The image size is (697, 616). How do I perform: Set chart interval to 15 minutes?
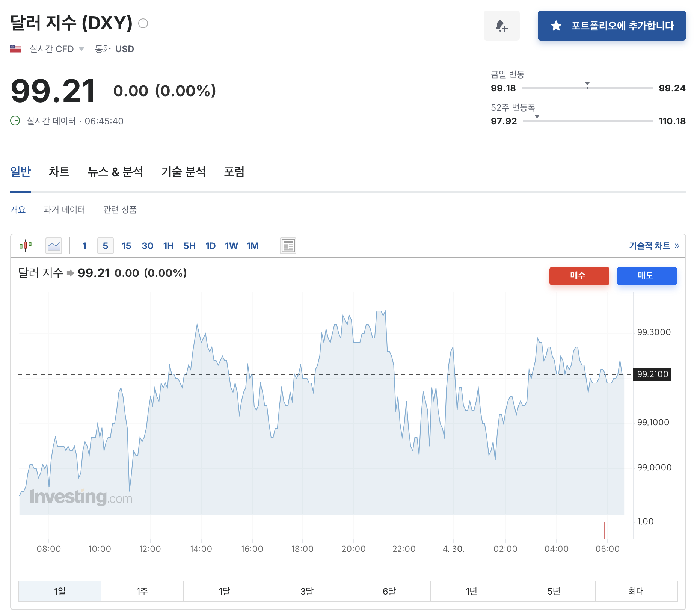point(126,246)
